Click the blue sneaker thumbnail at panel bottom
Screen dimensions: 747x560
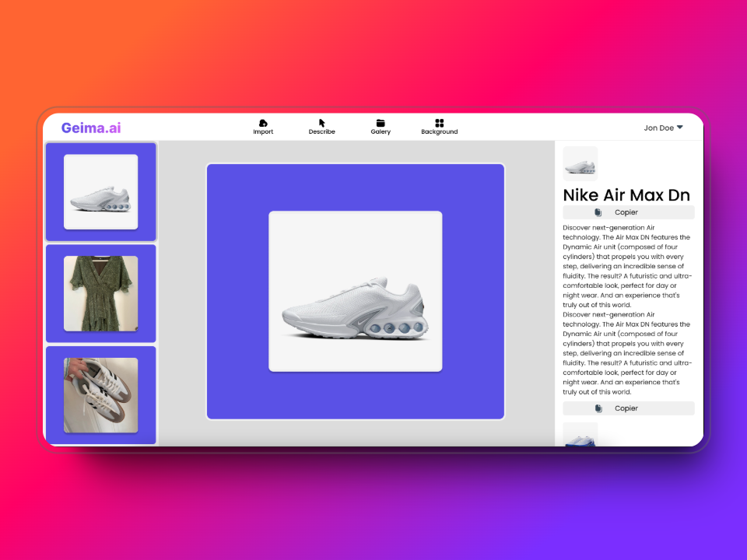pyautogui.click(x=580, y=434)
